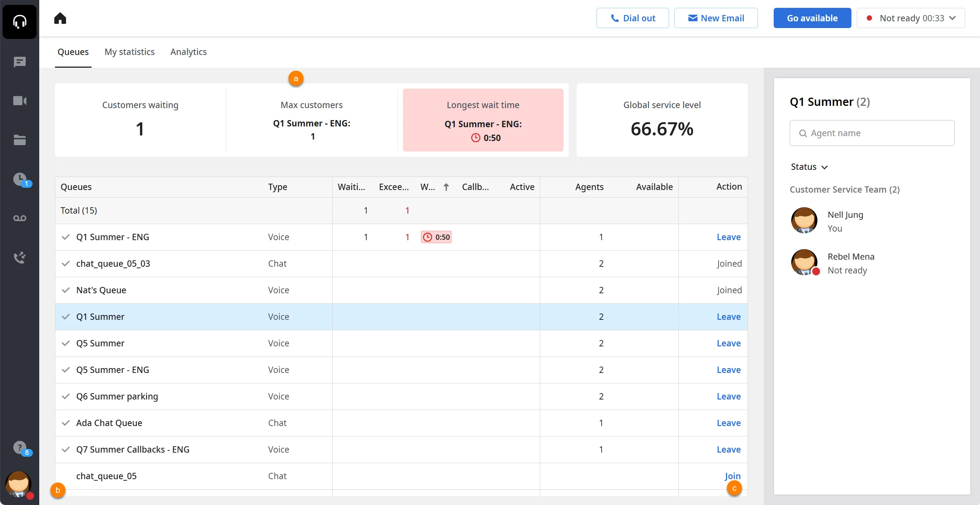Viewport: 980px width, 505px height.
Task: Open the callback phone sidebar icon
Action: pos(19,257)
